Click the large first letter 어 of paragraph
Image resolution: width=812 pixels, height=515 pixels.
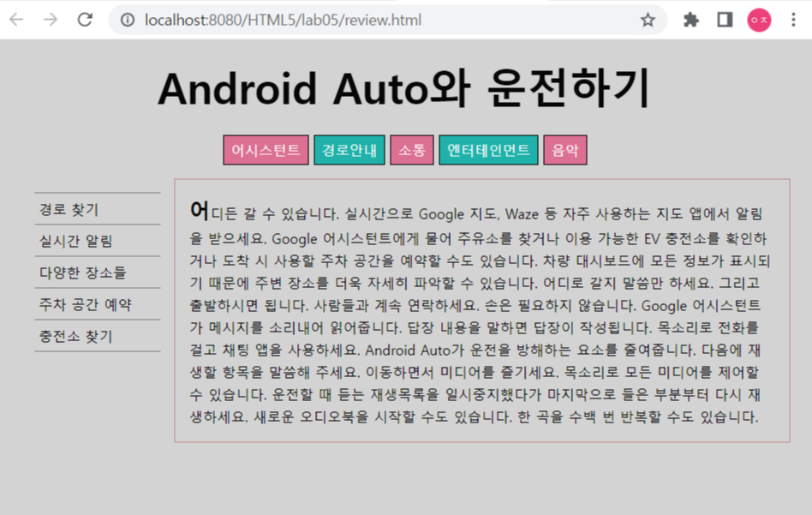[x=200, y=210]
